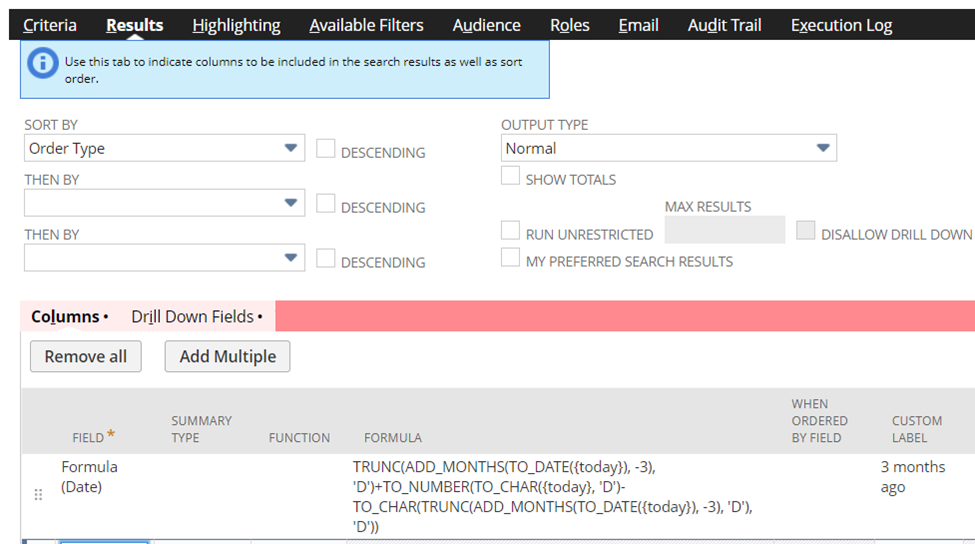The image size is (975, 544).
Task: Click the Remove all button
Action: (86, 356)
